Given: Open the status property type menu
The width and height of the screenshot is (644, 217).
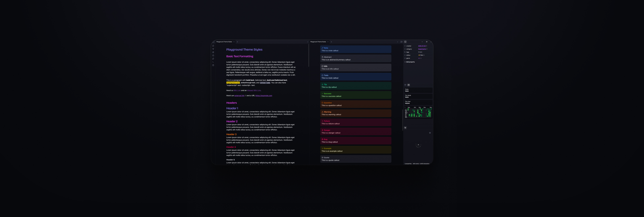Looking at the screenshot, I should 405,55.
